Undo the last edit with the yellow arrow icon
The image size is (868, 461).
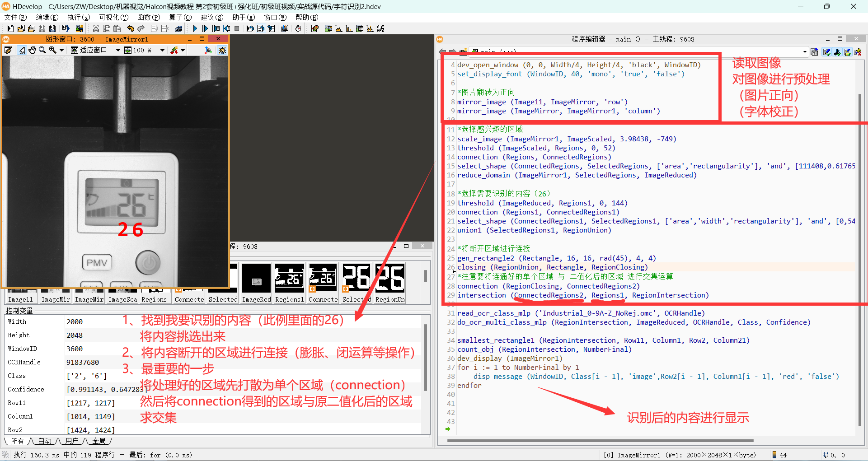pos(131,28)
